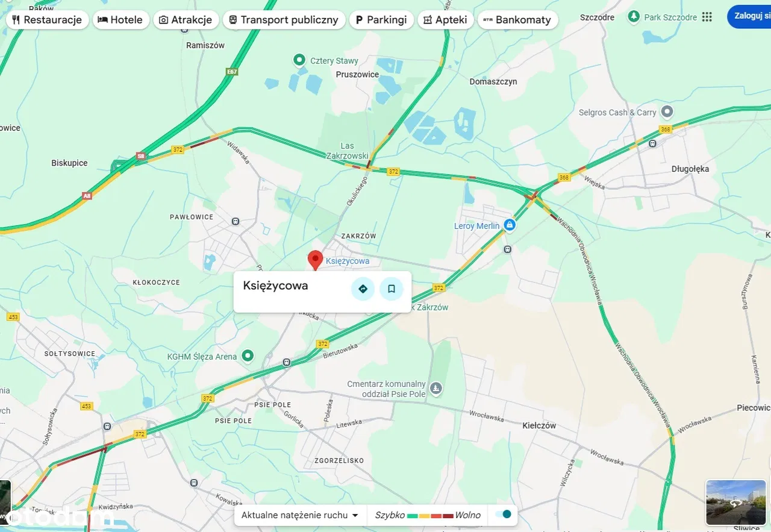This screenshot has height=532, width=771.
Task: Select Cmentarz komunalny Psie Pole marker
Action: pyautogui.click(x=436, y=389)
